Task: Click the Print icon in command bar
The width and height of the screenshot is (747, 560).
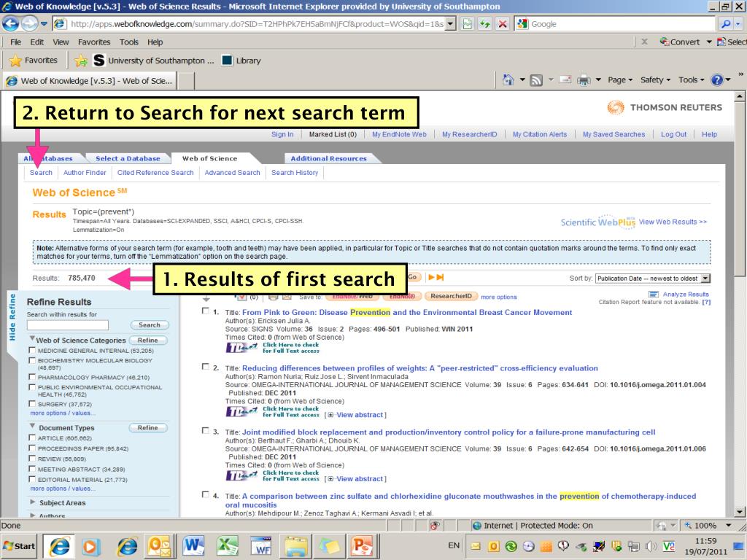Action: coord(583,80)
